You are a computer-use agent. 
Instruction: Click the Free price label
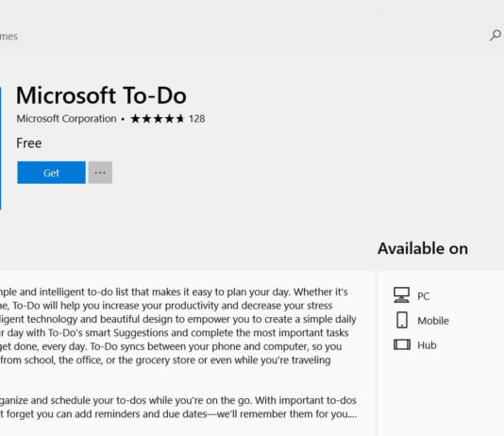pyautogui.click(x=29, y=143)
